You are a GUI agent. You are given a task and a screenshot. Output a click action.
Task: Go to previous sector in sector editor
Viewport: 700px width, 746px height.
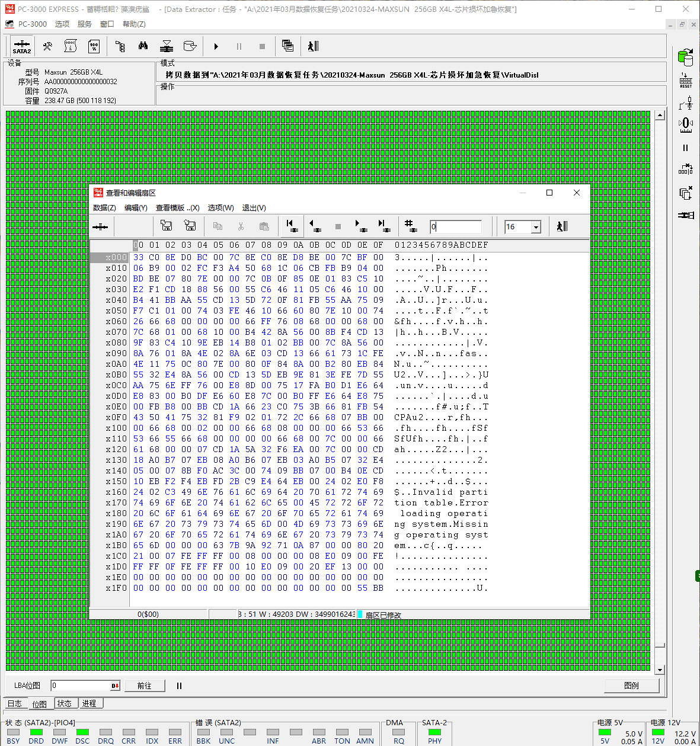click(x=315, y=226)
